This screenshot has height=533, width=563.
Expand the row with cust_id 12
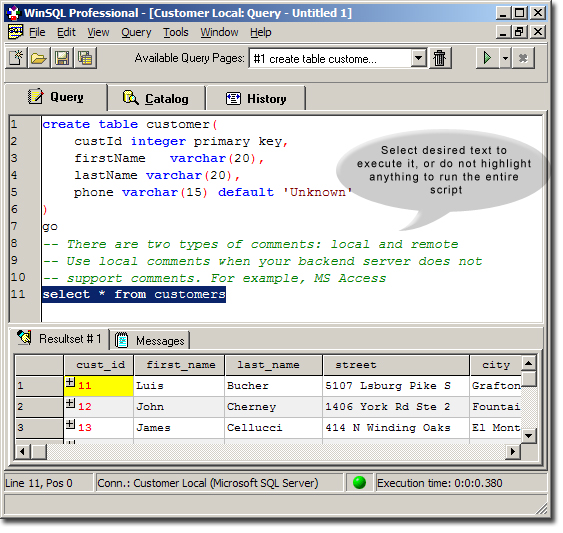point(70,403)
